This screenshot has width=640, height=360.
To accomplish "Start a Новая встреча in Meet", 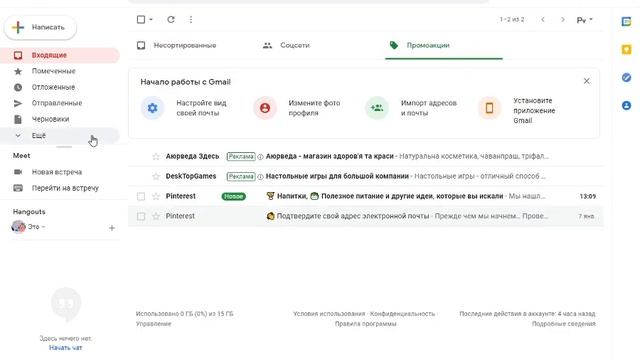I will coord(57,172).
